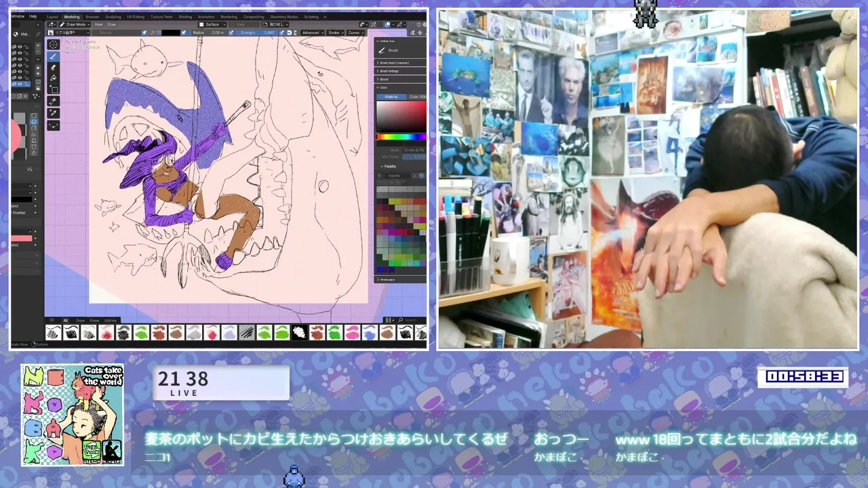
Task: Click the remove layer minus button
Action: pos(38,52)
